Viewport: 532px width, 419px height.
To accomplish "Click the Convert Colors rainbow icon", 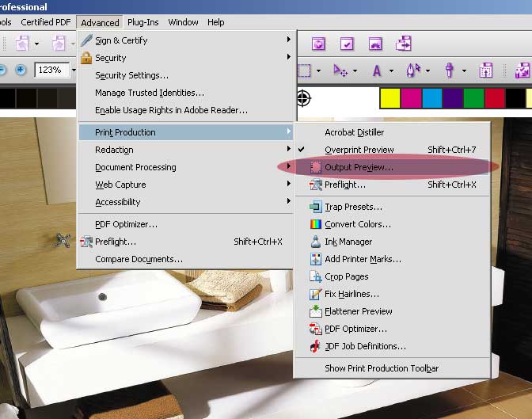I will 316,224.
